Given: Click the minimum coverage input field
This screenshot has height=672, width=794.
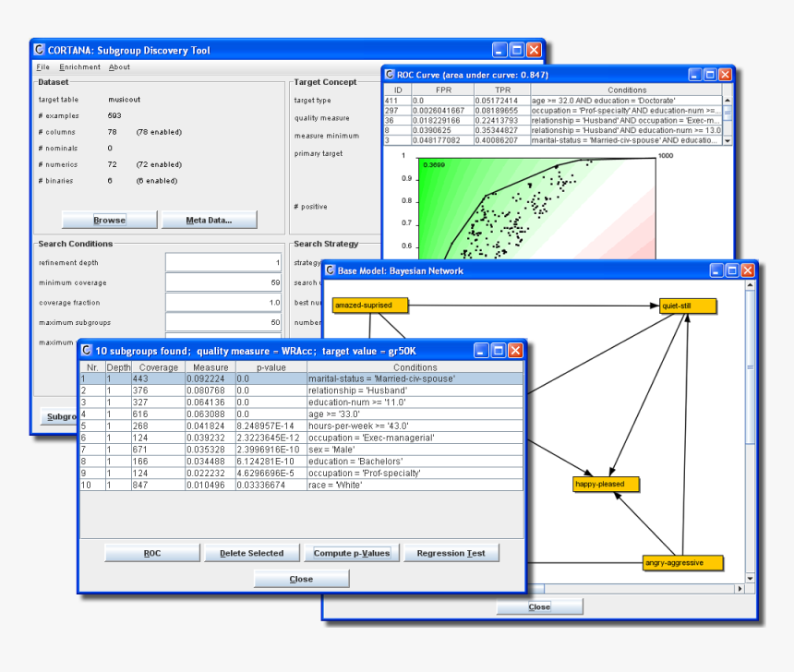Looking at the screenshot, I should pos(223,282).
